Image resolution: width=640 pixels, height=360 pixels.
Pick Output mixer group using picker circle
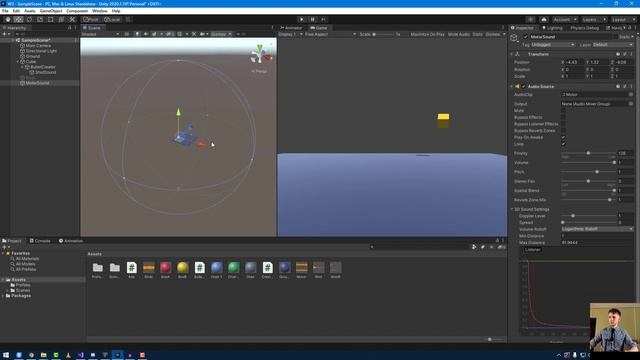(631, 104)
